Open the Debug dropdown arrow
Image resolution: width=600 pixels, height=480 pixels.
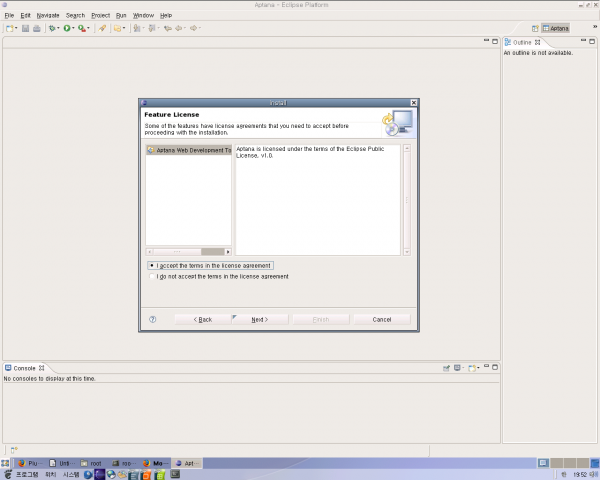coord(58,28)
